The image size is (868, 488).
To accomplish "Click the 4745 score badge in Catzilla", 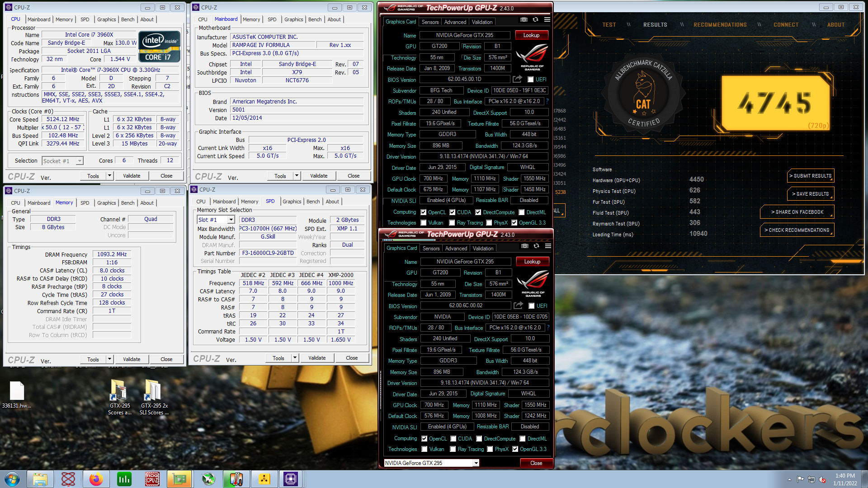I will (x=775, y=103).
